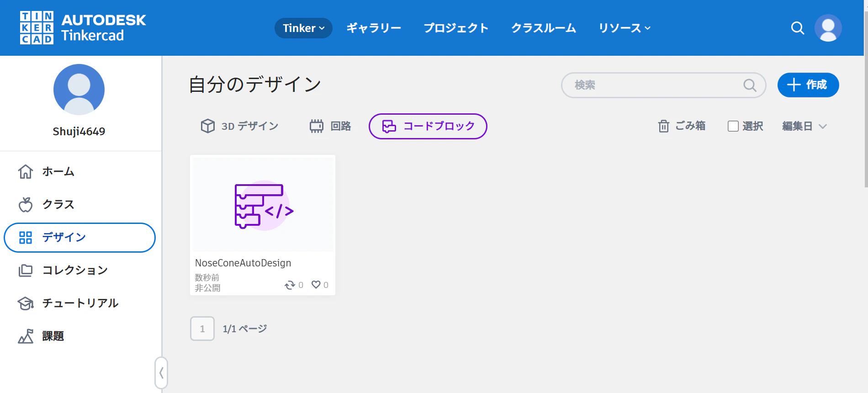Click the home house icon

(26, 171)
